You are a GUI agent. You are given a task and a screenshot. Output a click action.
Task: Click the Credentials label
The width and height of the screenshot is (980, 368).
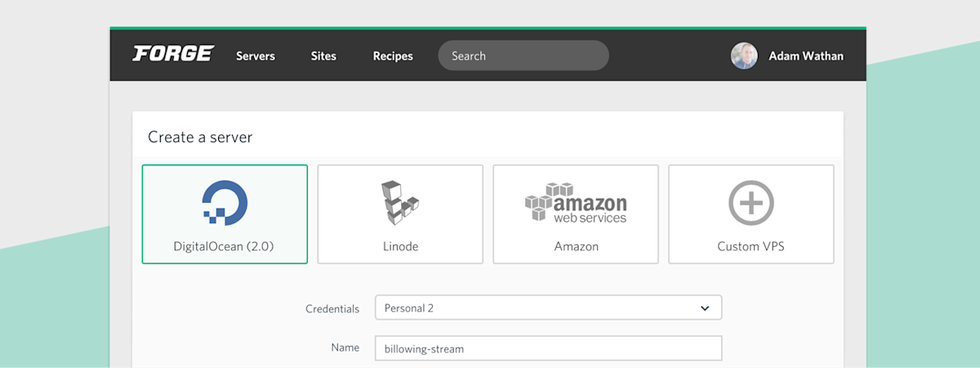coord(332,308)
